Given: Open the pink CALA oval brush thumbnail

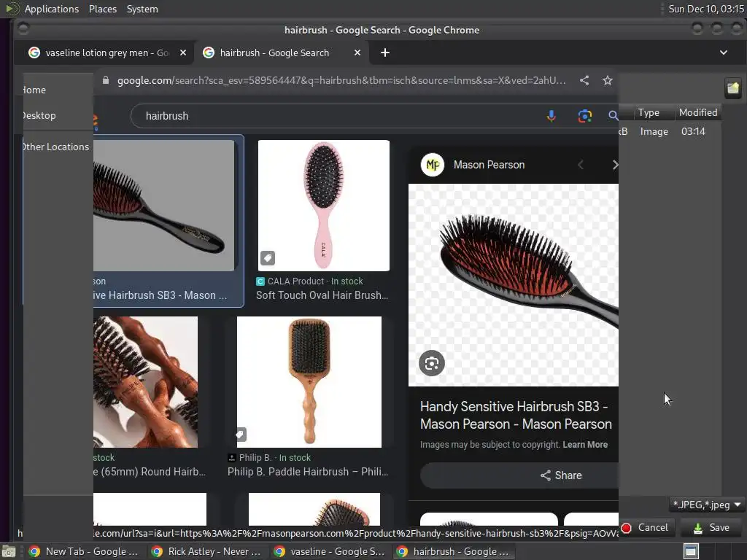Looking at the screenshot, I should click(323, 205).
